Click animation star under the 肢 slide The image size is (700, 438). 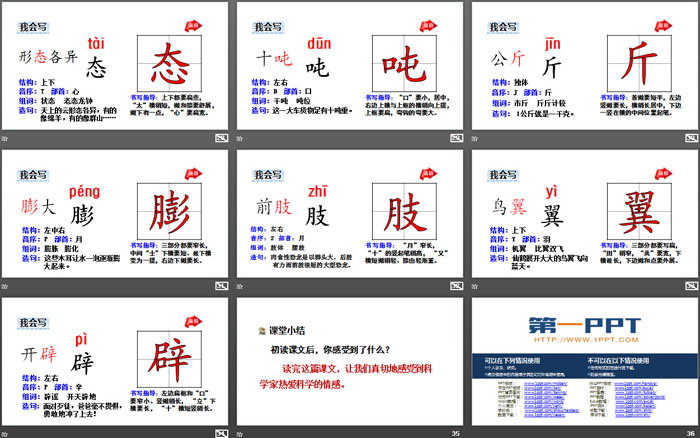click(x=240, y=286)
